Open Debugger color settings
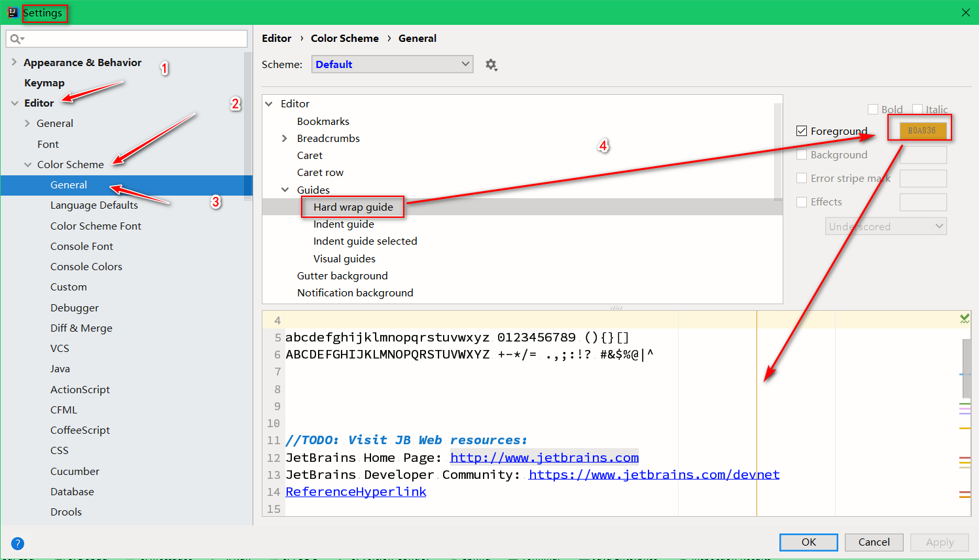Screen dimensions: 979x560 (75, 307)
